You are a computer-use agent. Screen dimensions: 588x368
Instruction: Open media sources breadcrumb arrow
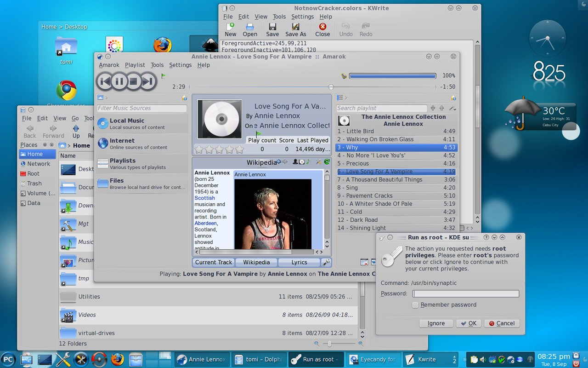[106, 98]
